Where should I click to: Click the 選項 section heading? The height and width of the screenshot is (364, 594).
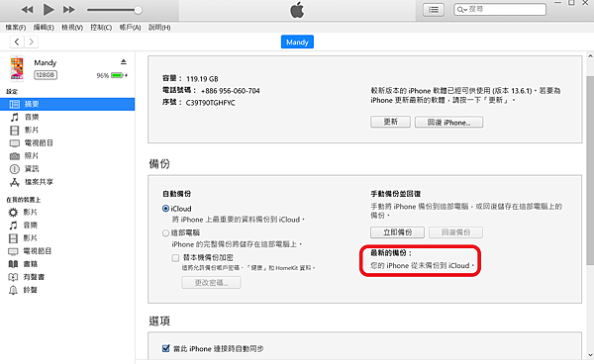click(159, 320)
